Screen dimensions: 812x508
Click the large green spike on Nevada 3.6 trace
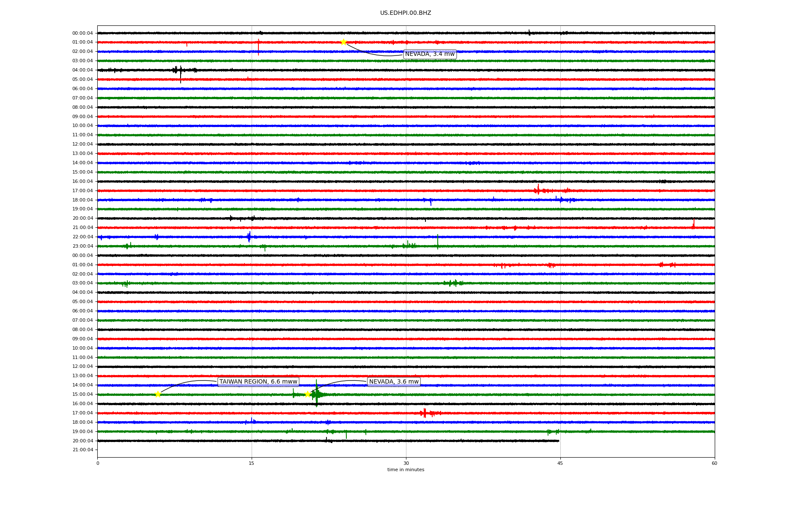pyautogui.click(x=316, y=394)
